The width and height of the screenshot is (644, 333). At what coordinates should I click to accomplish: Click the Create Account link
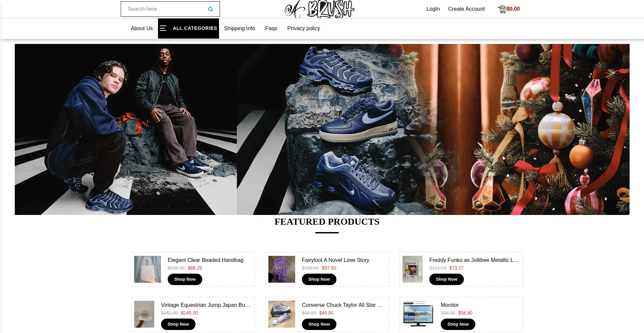pyautogui.click(x=466, y=9)
